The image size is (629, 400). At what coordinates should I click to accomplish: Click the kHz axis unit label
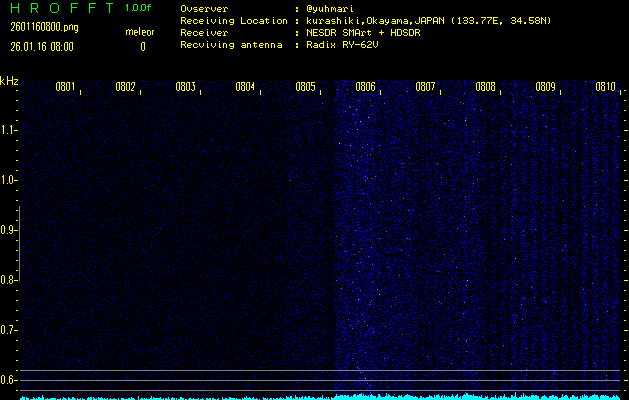9,81
